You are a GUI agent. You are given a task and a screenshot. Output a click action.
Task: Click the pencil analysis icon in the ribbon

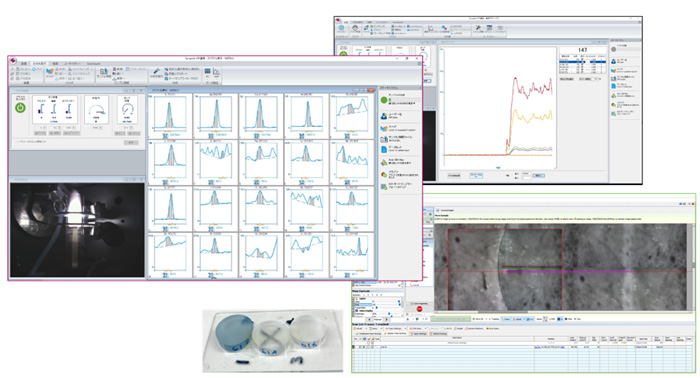(x=157, y=71)
